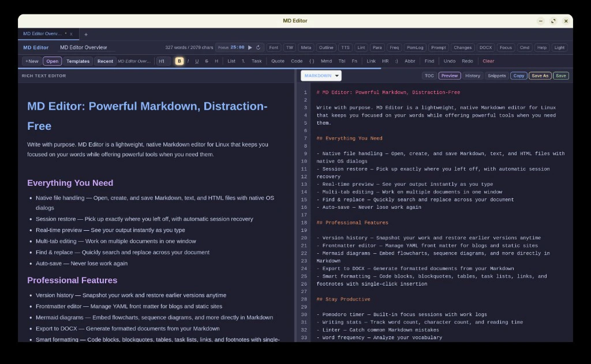
Task: Open the Meta frontmatter editor
Action: click(x=306, y=47)
